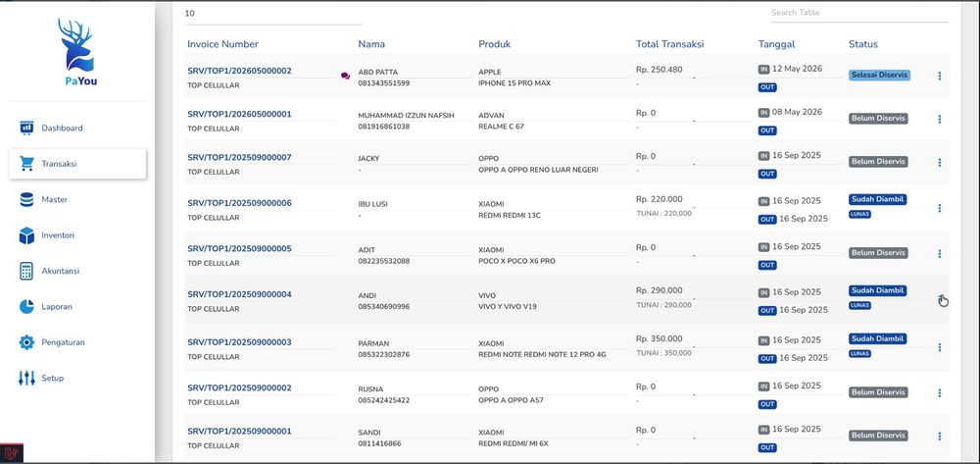
Task: Click the Transaksi shopping cart icon
Action: [26, 164]
